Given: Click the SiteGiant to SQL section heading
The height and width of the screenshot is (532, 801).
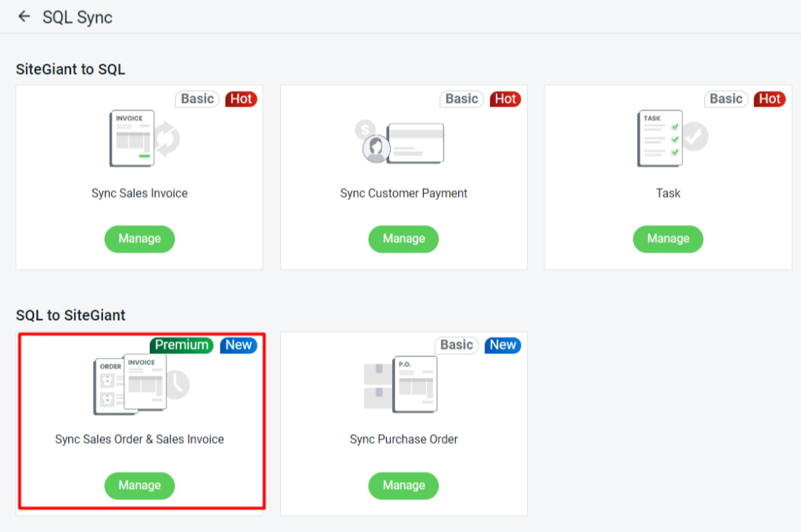Looking at the screenshot, I should [x=70, y=69].
